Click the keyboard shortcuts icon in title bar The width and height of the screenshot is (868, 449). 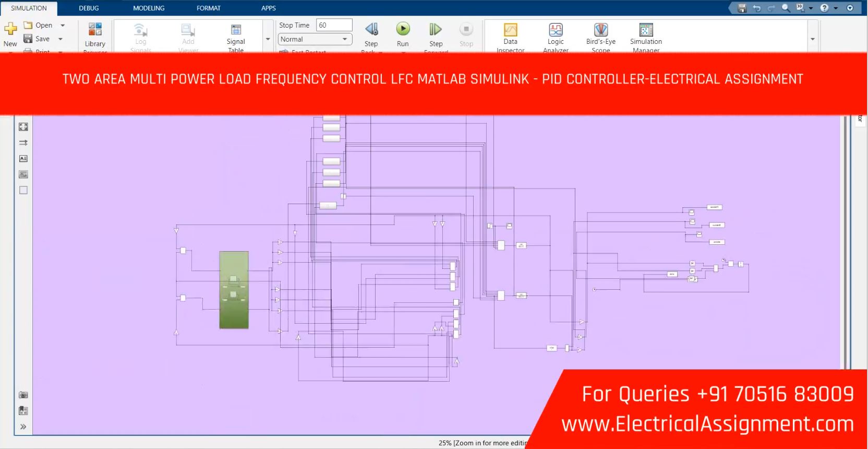(x=800, y=8)
